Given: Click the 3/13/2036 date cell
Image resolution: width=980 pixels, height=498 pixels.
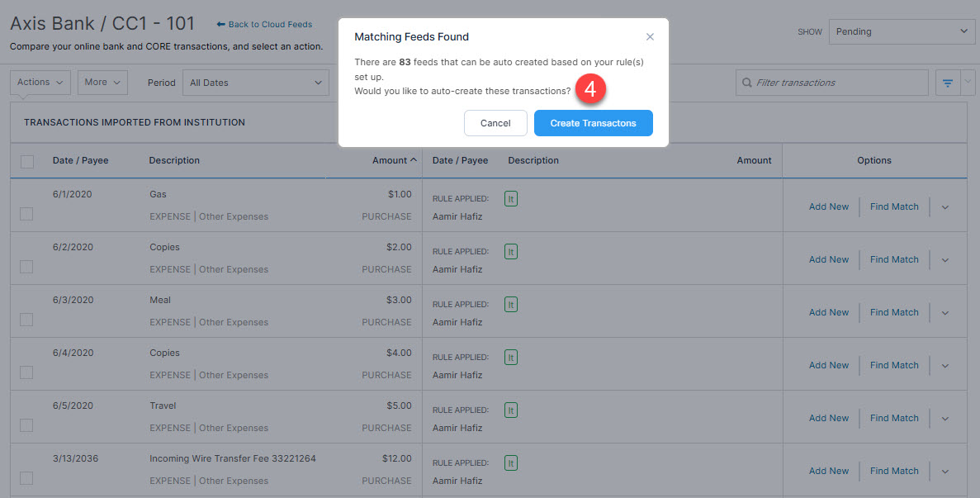Looking at the screenshot, I should tap(75, 458).
